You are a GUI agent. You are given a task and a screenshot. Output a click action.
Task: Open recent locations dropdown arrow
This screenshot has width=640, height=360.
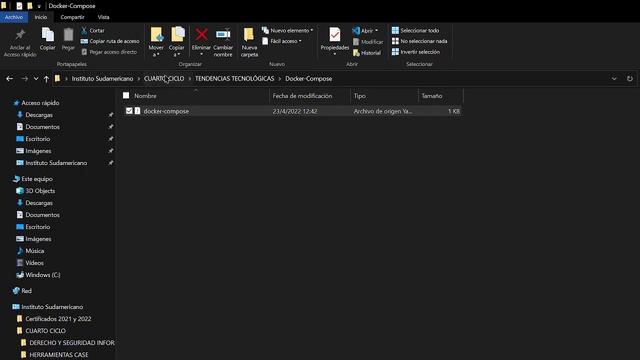(36, 79)
